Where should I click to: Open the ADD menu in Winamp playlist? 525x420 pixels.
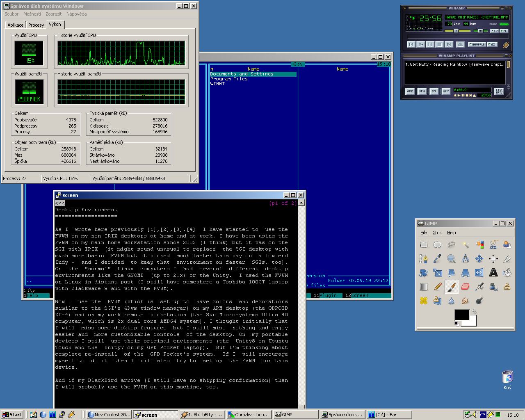pos(410,91)
